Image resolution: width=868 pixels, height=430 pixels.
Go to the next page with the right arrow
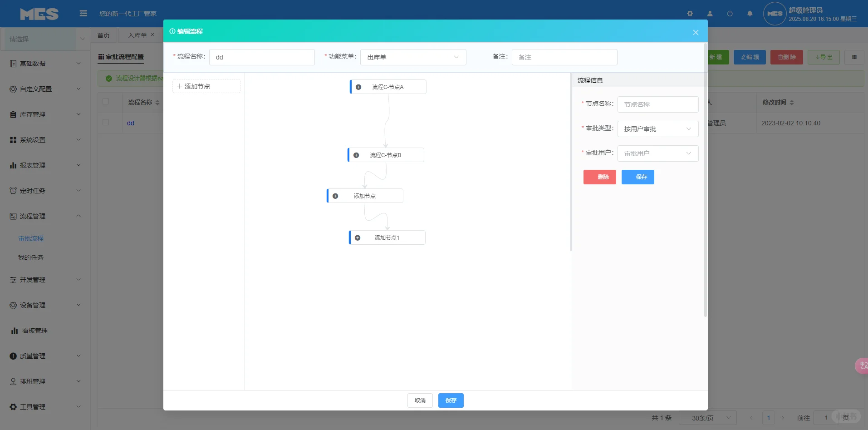(783, 418)
